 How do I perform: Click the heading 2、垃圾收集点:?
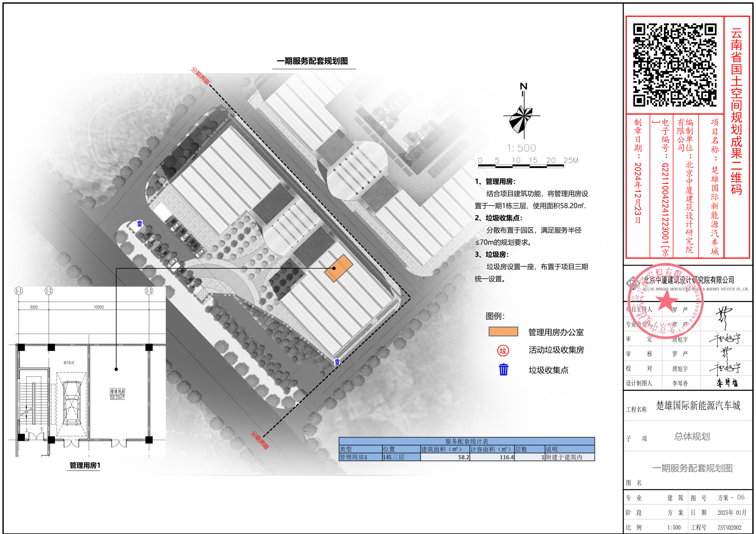click(x=499, y=218)
